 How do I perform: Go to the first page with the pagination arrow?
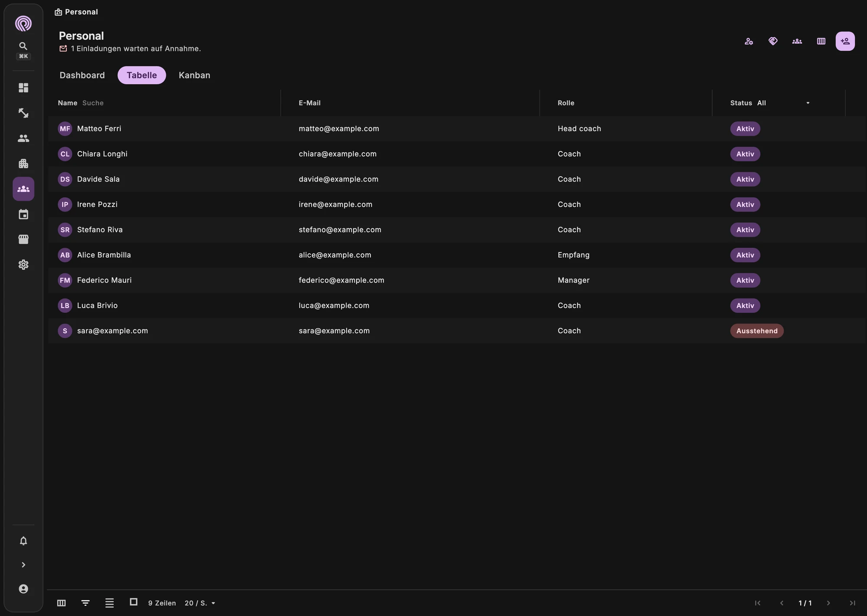758,603
